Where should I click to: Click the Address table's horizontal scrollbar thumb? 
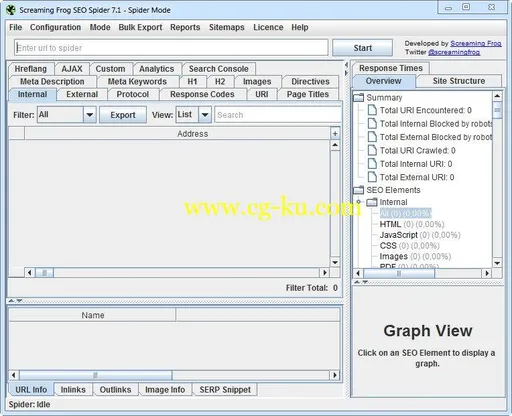44,273
